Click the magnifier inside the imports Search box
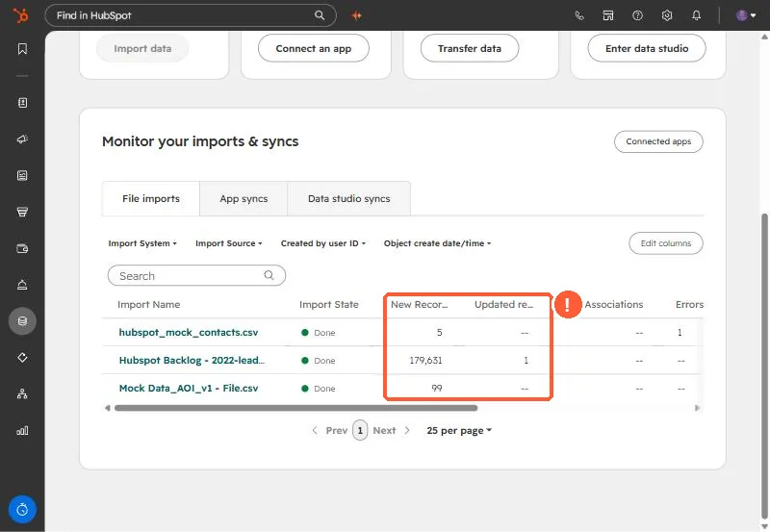Viewport: 770px width, 532px height. pyautogui.click(x=269, y=275)
